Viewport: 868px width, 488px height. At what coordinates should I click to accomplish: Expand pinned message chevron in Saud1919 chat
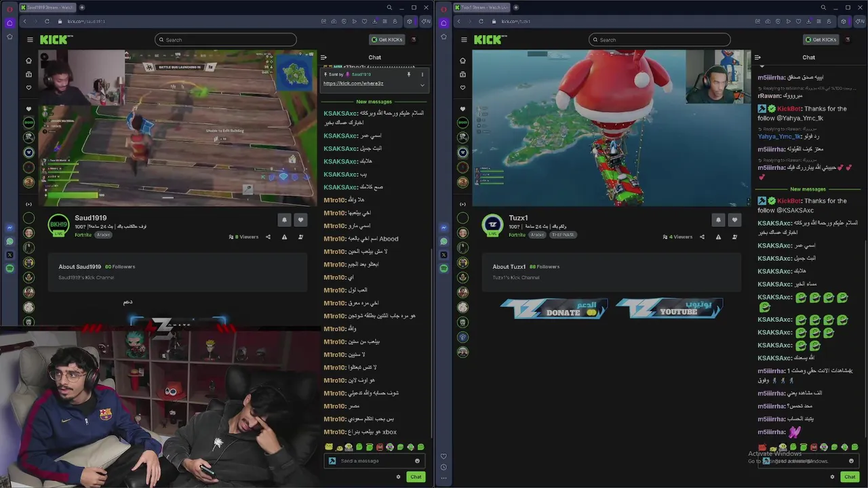point(422,84)
